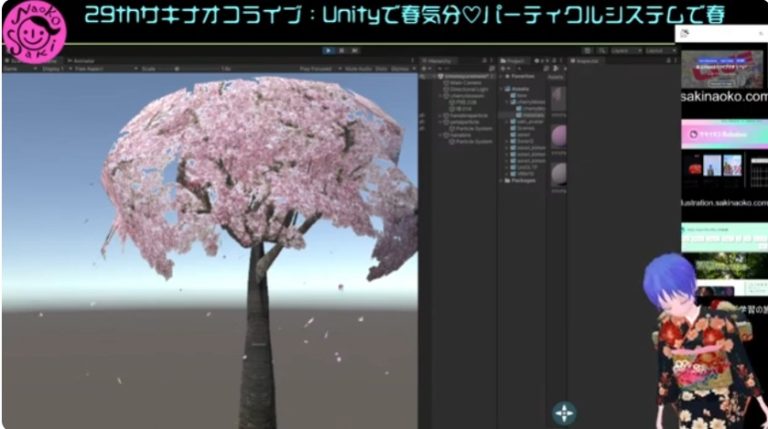
Task: Collapse the cherryblossom object in Hierarchy
Action: pos(440,96)
